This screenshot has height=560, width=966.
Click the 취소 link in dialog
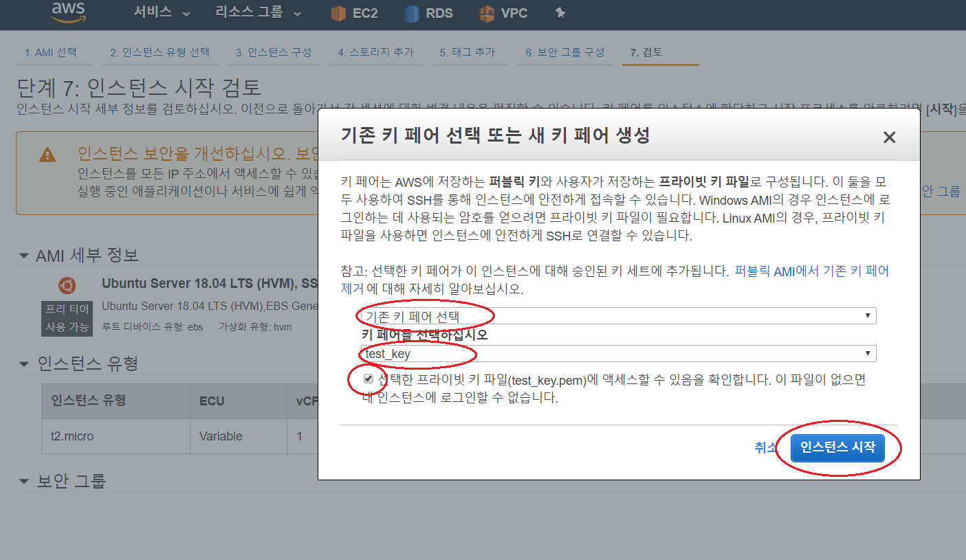[766, 447]
